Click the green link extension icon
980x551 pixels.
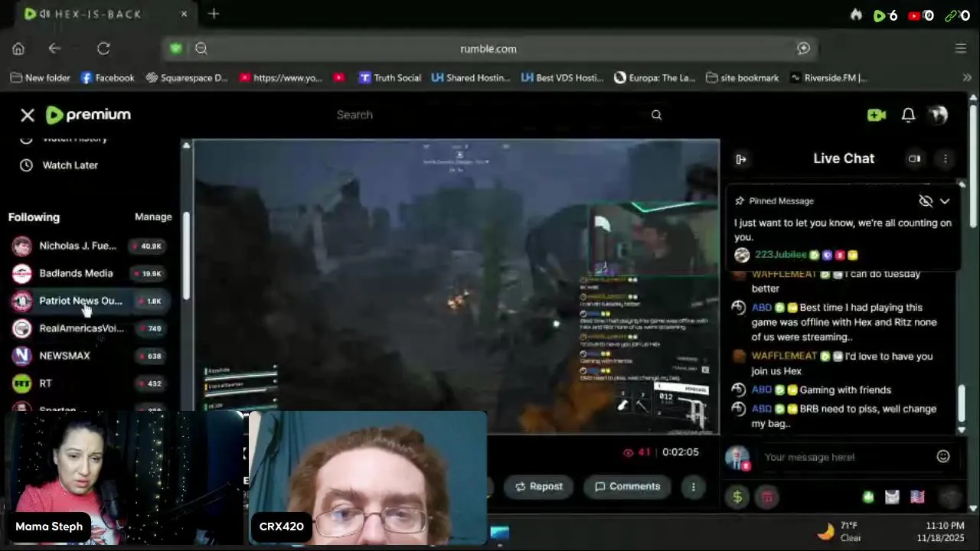(x=957, y=15)
